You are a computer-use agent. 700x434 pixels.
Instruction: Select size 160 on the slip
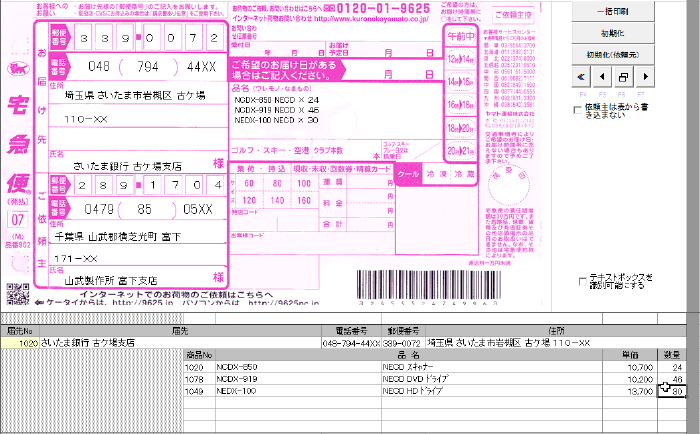(x=304, y=200)
